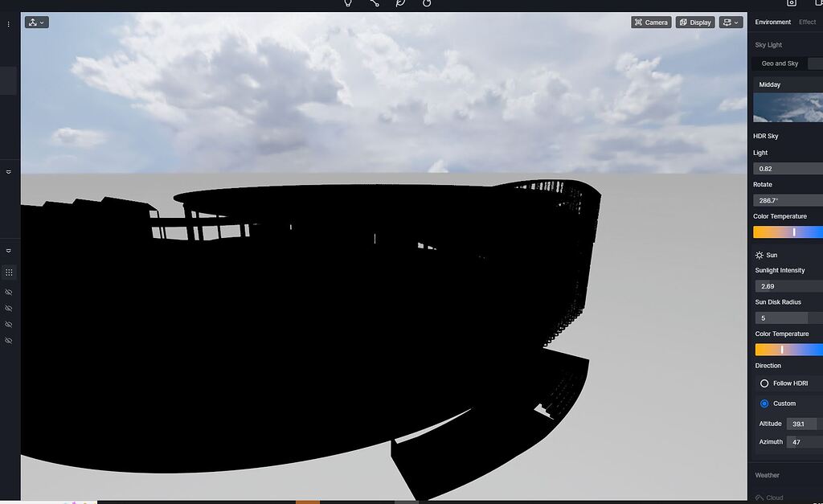
Task: Click the Camera button above the viewport
Action: pos(651,22)
